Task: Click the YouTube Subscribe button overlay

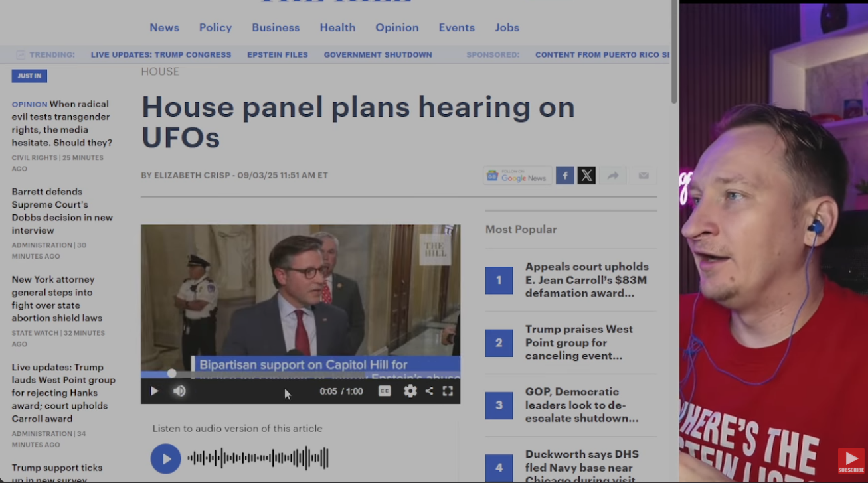Action: point(851,461)
